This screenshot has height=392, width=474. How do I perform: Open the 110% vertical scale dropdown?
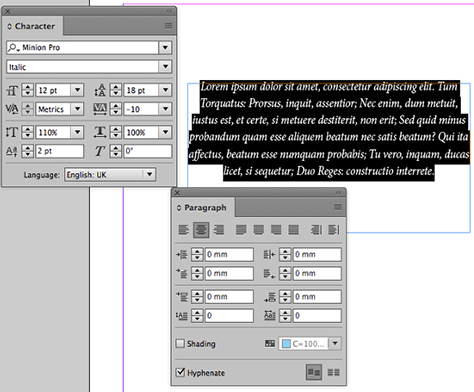[x=77, y=132]
